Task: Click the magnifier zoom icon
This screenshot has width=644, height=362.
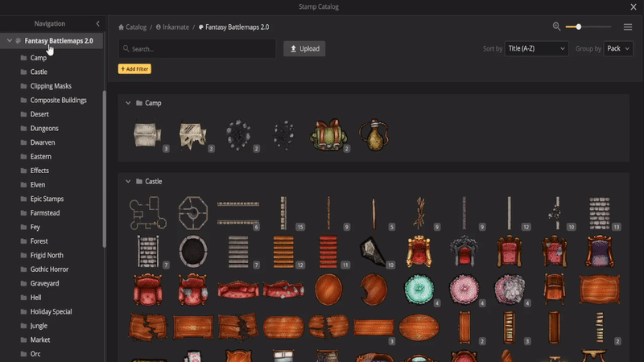Action: 556,27
